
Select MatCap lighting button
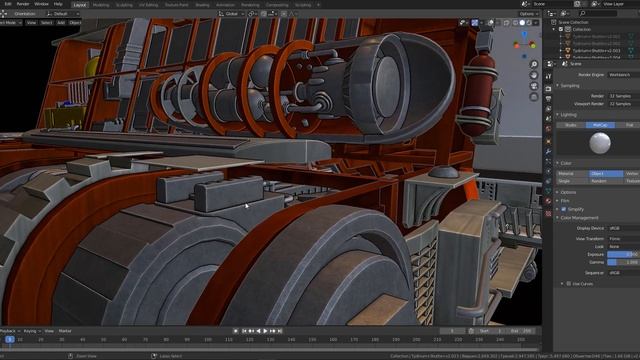click(600, 125)
